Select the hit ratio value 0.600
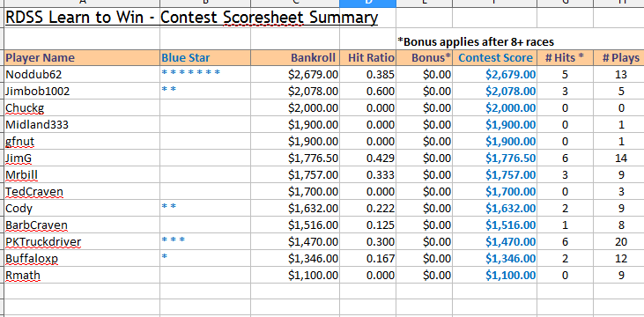This screenshot has height=317, width=644. click(x=368, y=92)
